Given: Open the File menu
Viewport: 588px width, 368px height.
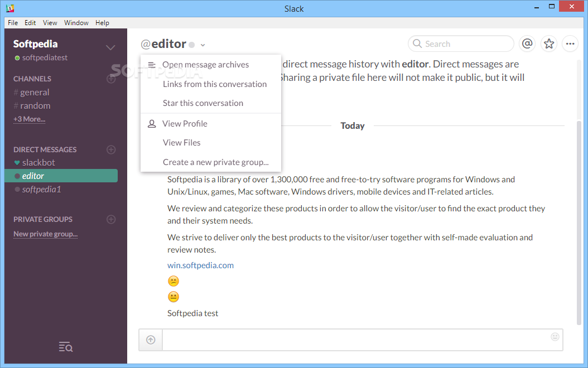Looking at the screenshot, I should 13,23.
